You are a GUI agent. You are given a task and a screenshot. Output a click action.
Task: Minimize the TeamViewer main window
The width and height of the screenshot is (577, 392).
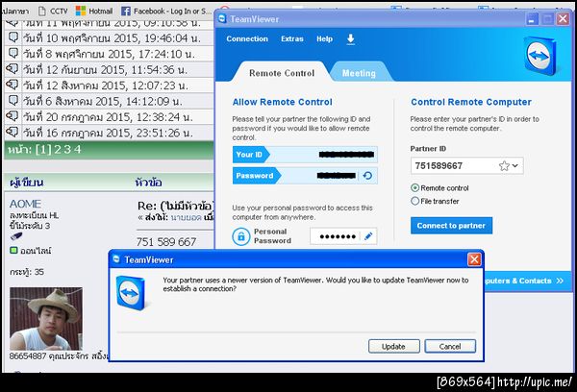pos(532,19)
